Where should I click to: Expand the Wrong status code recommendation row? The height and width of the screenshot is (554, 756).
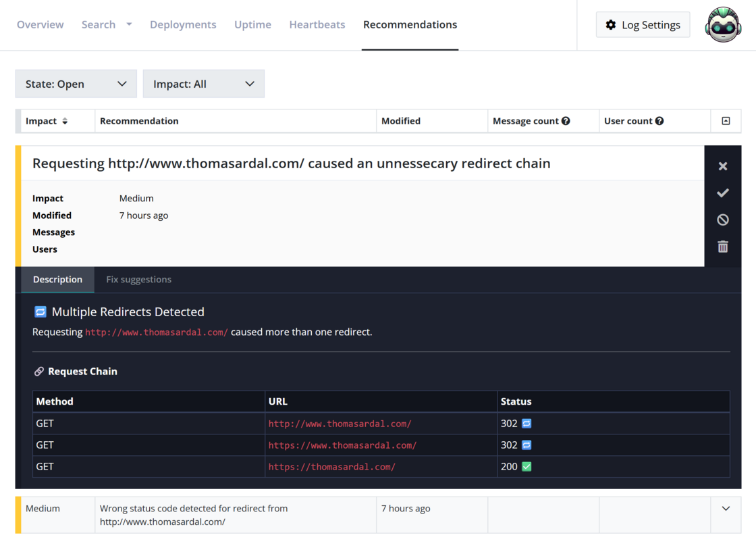point(726,509)
